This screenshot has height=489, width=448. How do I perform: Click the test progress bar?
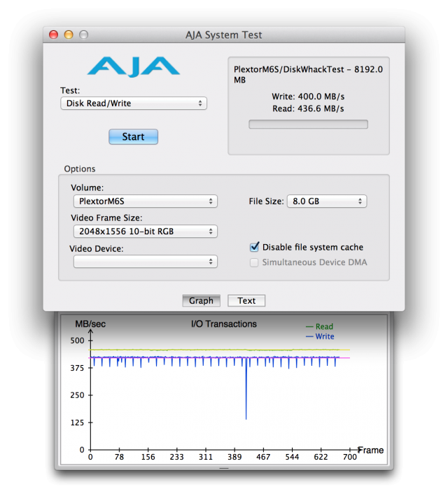pyautogui.click(x=308, y=124)
